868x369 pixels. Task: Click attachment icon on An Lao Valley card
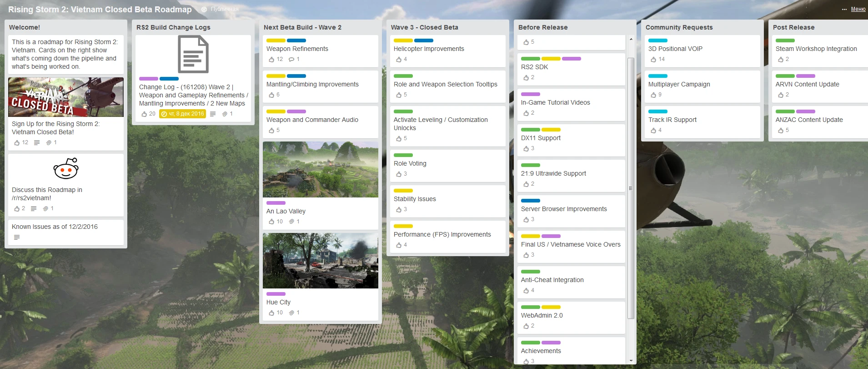pyautogui.click(x=291, y=222)
